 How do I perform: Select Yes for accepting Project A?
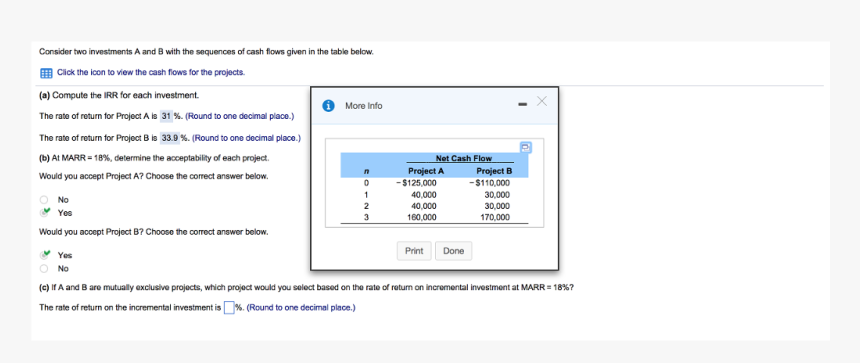pos(44,213)
